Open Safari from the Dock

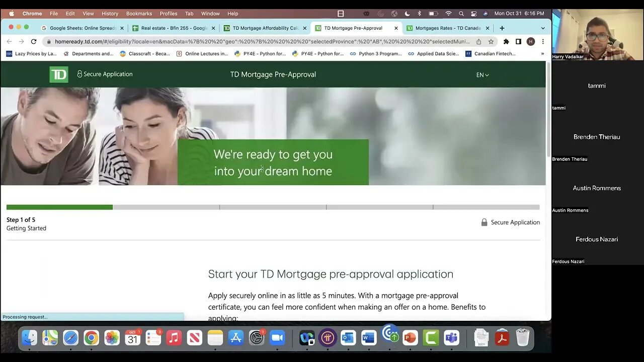tap(70, 338)
